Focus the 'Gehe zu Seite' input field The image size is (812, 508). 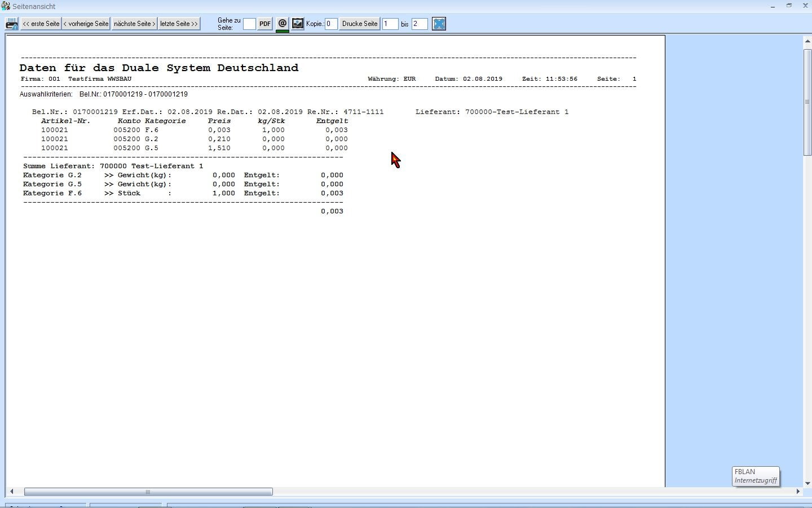tap(249, 24)
